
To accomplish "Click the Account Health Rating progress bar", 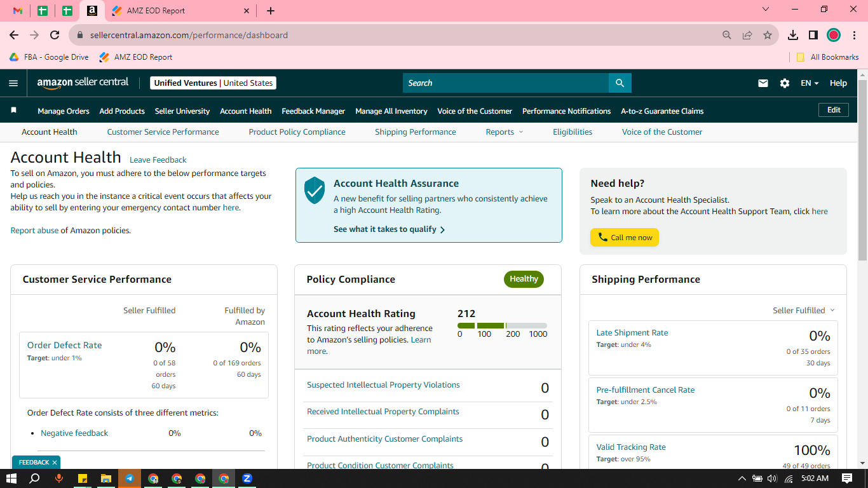I will 502,326.
